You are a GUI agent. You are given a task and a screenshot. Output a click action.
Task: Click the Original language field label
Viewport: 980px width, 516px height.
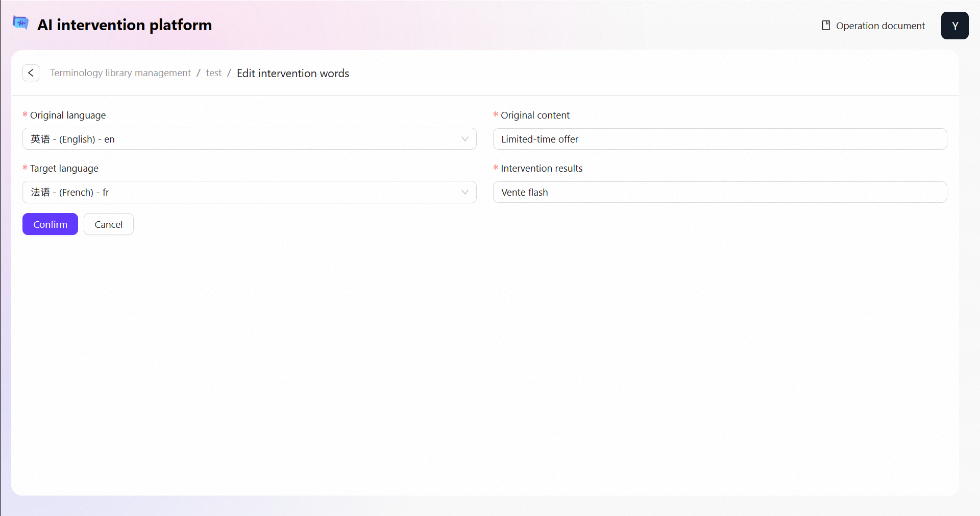(68, 115)
